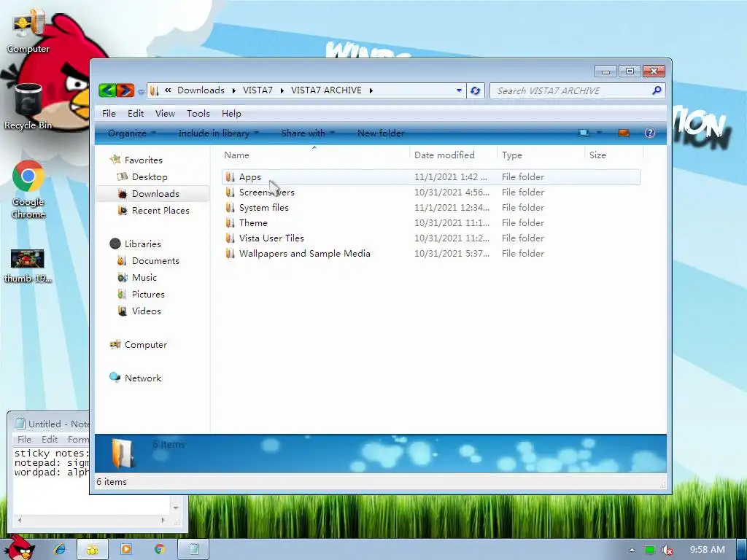Show the preview pane
This screenshot has width=747, height=560.
point(624,133)
